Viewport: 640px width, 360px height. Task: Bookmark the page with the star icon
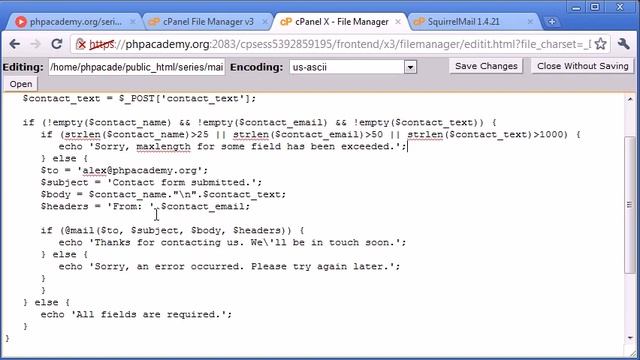click(600, 44)
